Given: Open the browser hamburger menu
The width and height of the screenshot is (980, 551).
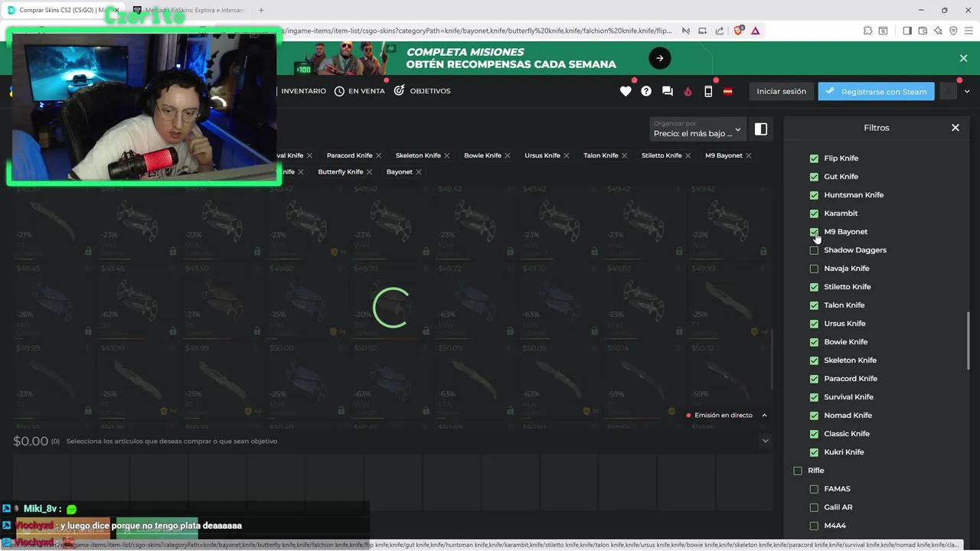Looking at the screenshot, I should 969,31.
